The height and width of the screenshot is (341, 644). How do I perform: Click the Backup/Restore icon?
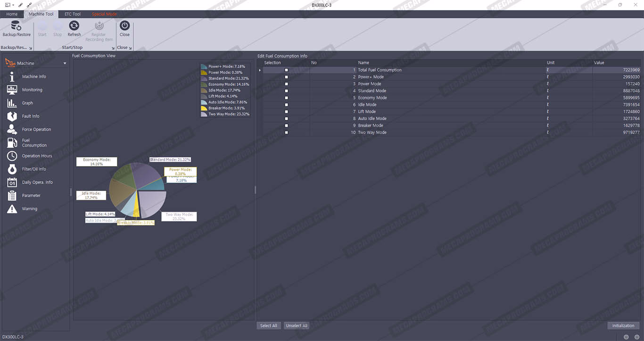click(16, 26)
